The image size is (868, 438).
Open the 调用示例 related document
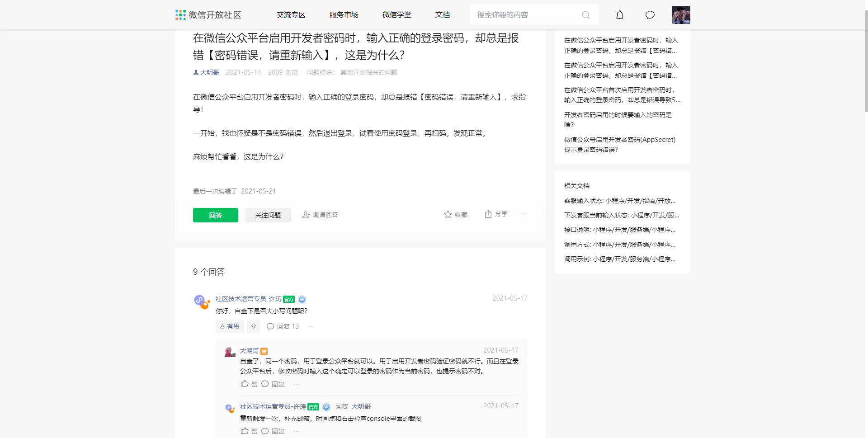(x=620, y=259)
